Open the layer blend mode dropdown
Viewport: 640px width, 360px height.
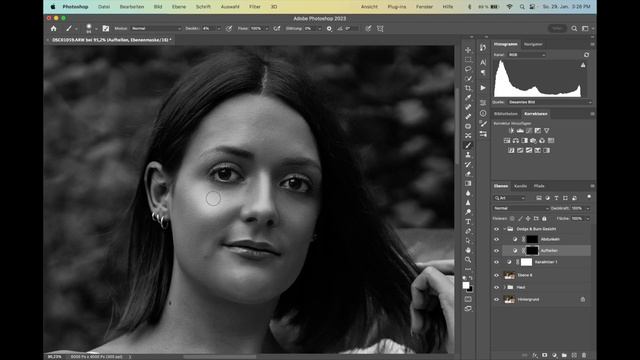click(521, 209)
